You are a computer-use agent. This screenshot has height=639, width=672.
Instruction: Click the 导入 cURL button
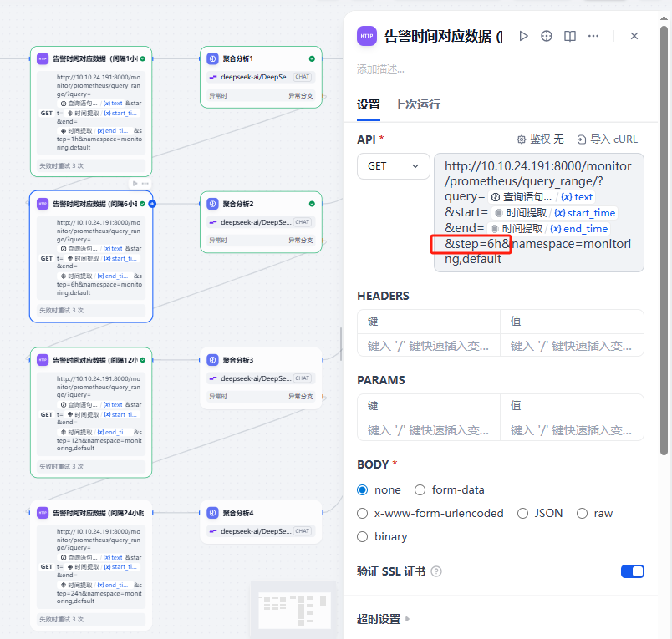click(608, 139)
